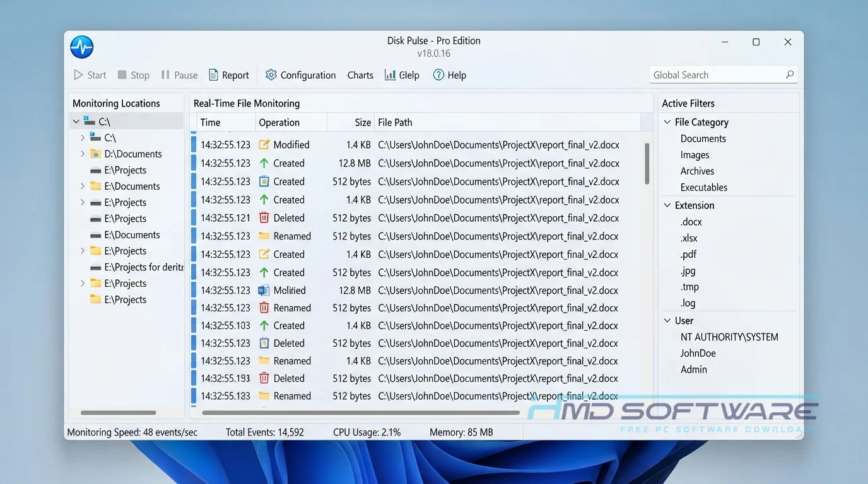
Task: Click the D:\Documents folder icon in the tree
Action: [95, 154]
